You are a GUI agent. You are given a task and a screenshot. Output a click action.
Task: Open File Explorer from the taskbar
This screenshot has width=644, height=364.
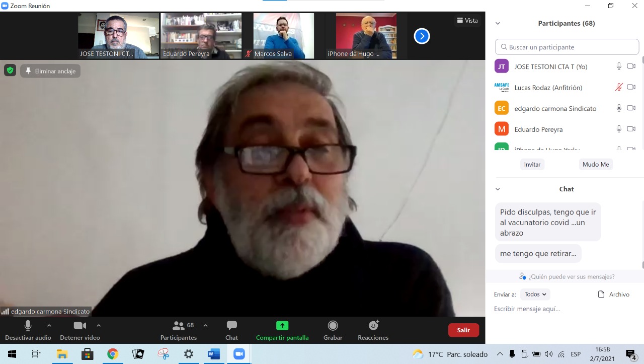click(62, 354)
